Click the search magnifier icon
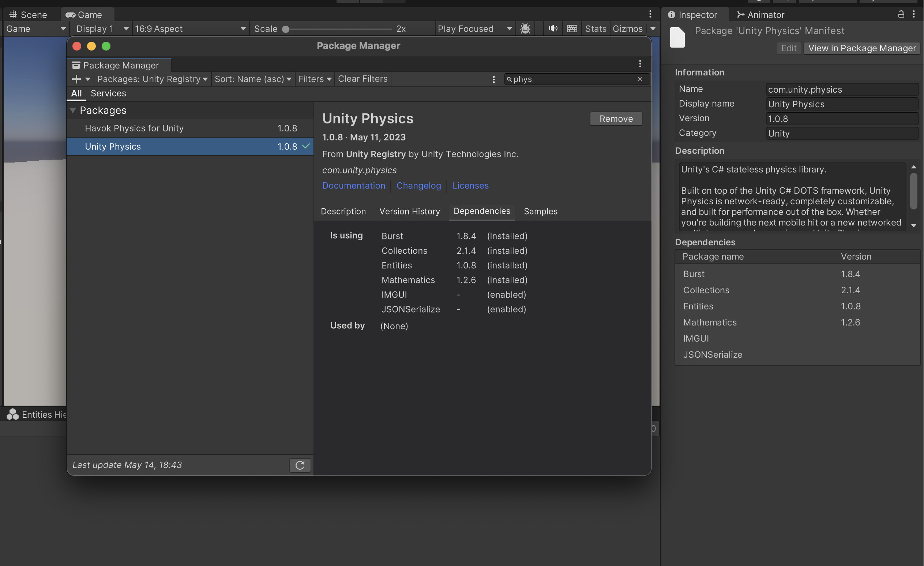This screenshot has width=924, height=566. [x=509, y=79]
